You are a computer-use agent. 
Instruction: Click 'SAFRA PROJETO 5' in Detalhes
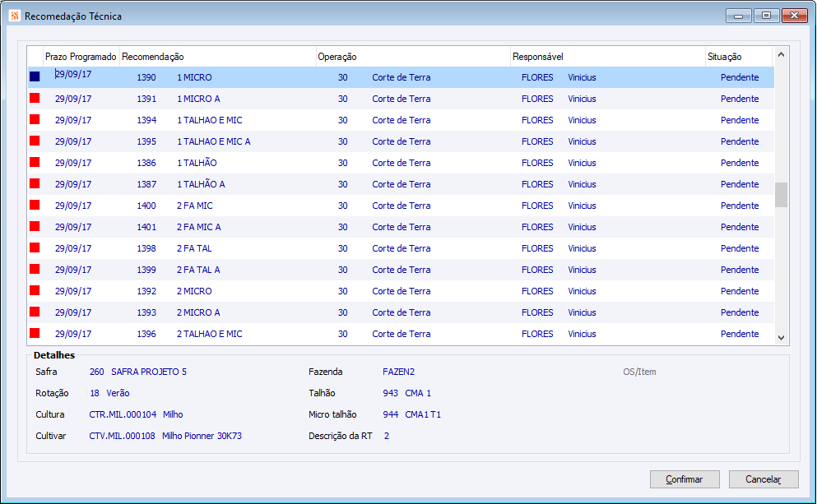[x=149, y=372]
